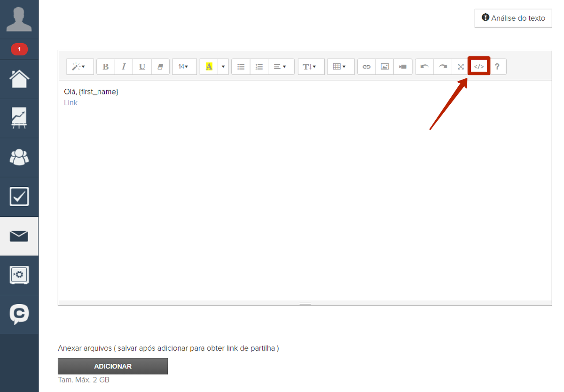Image resolution: width=564 pixels, height=392 pixels.
Task: Go to the home section in sidebar
Action: click(19, 79)
